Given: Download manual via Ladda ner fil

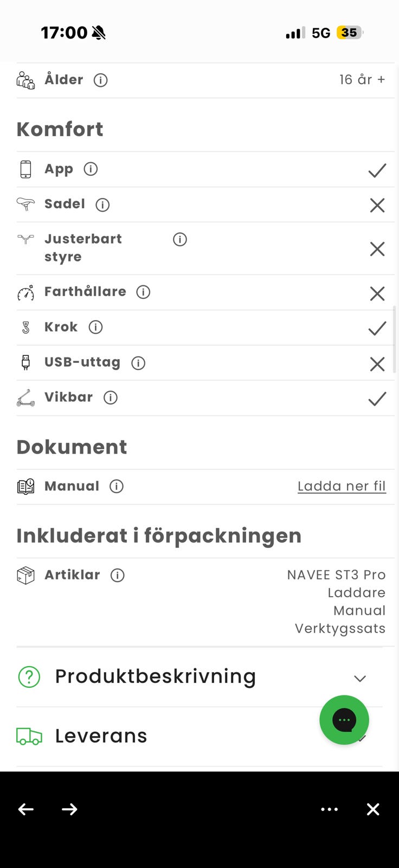Looking at the screenshot, I should pyautogui.click(x=342, y=486).
